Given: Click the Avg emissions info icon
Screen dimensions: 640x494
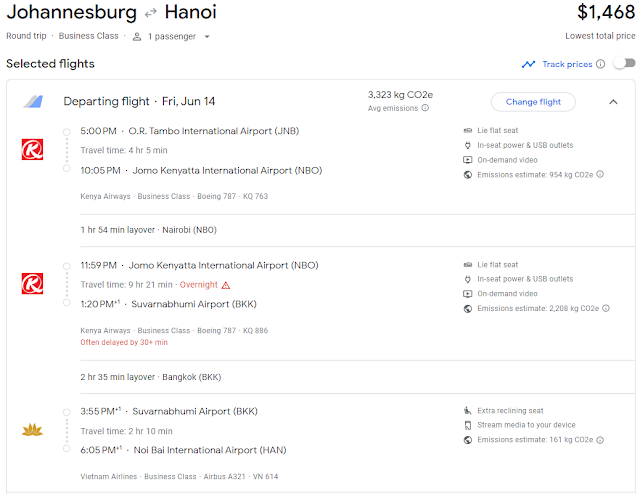Looking at the screenshot, I should pos(425,108).
